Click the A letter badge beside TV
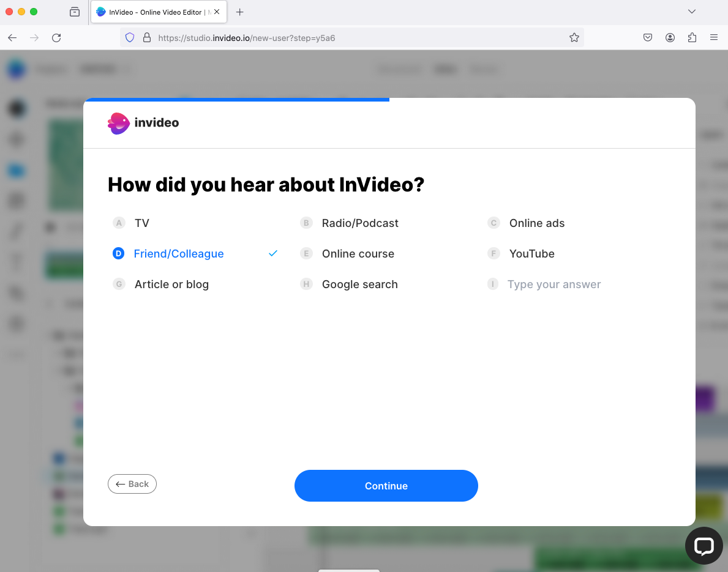 click(x=119, y=223)
